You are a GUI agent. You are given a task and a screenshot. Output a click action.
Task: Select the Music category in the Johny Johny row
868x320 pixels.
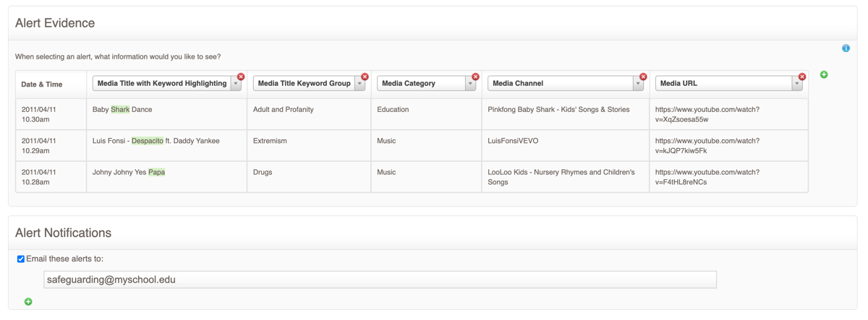point(426,177)
